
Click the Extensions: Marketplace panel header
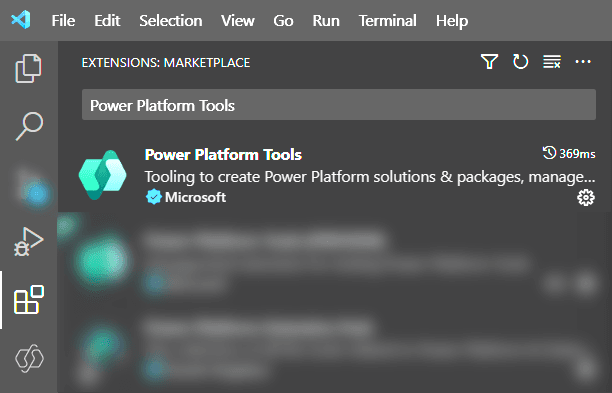point(166,62)
